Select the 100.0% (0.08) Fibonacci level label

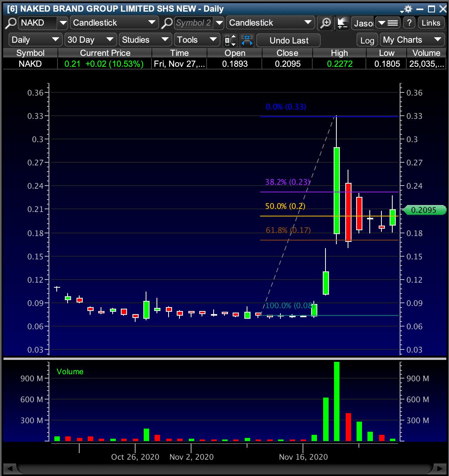click(x=289, y=306)
